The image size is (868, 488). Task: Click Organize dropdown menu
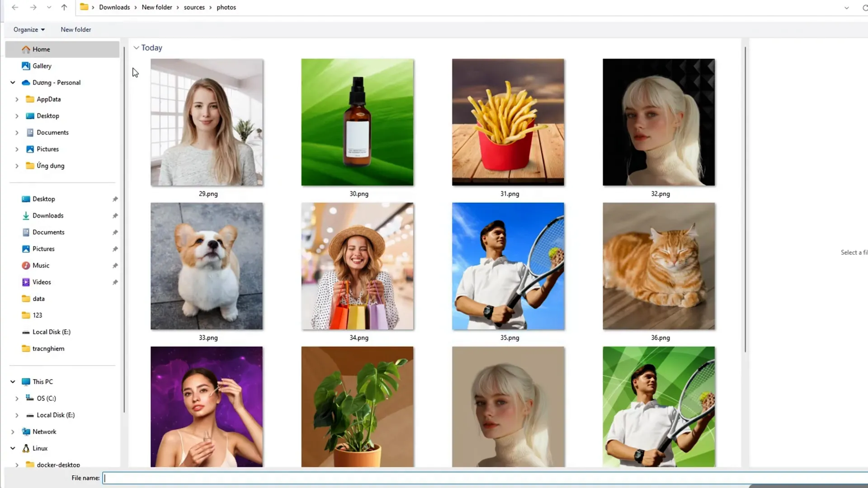click(x=28, y=29)
